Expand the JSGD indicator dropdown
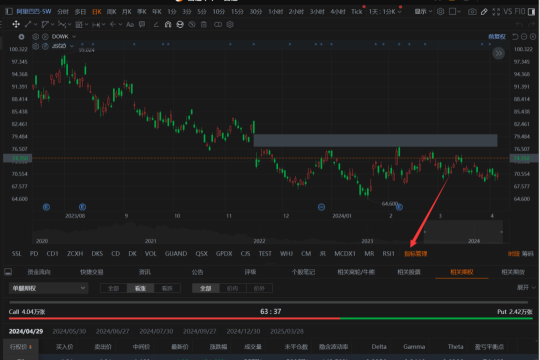 click(72, 46)
